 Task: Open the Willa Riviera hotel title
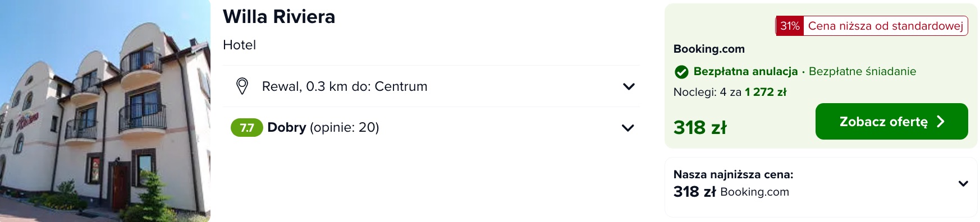[x=279, y=17]
